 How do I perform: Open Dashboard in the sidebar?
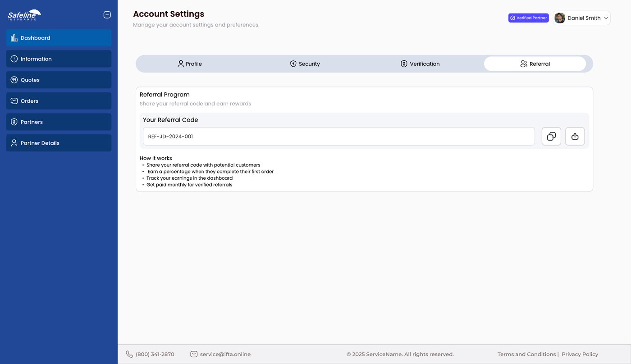59,38
